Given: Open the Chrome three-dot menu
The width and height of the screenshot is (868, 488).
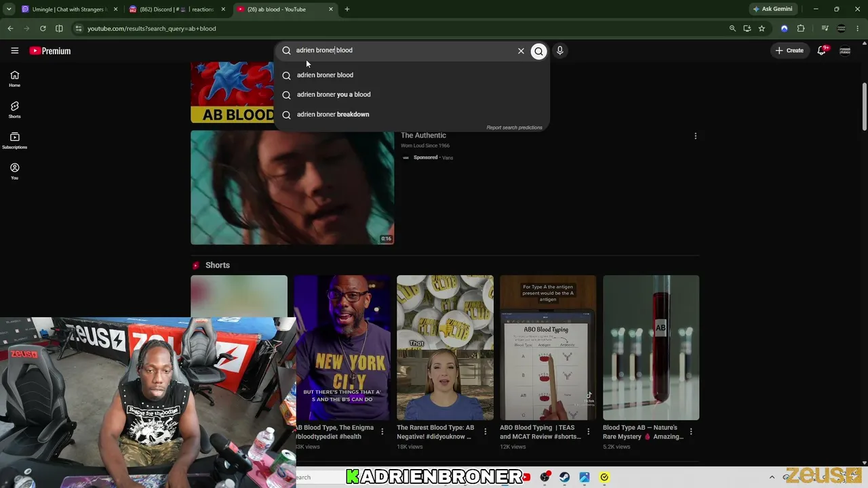Looking at the screenshot, I should (858, 28).
